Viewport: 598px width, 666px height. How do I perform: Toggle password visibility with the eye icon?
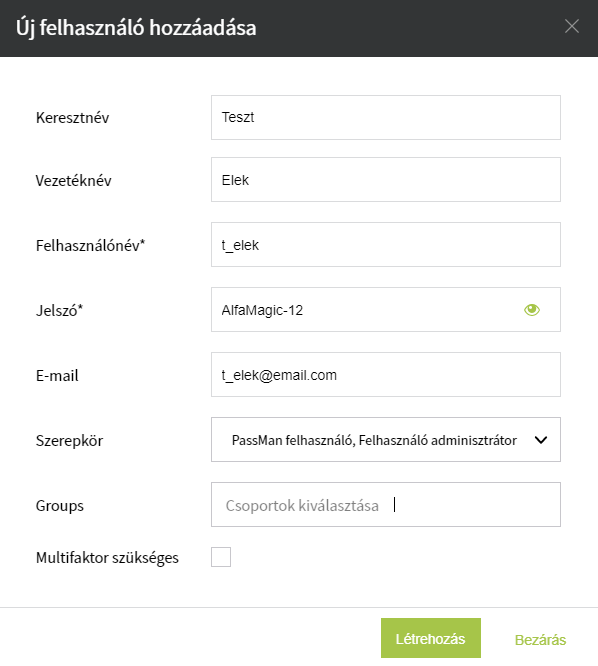[x=532, y=310]
